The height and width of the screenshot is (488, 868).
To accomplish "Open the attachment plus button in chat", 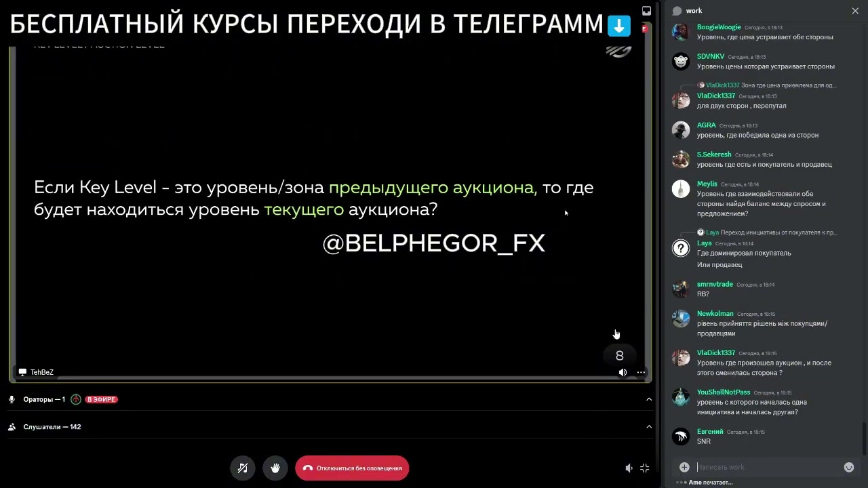I will [x=684, y=467].
